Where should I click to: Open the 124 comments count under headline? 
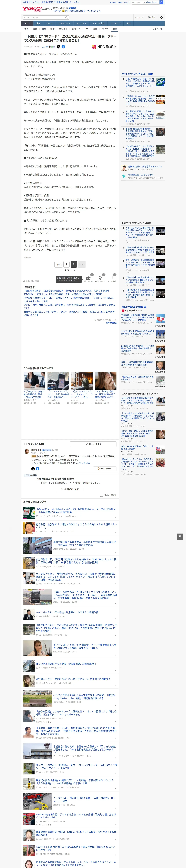coord(45,47)
